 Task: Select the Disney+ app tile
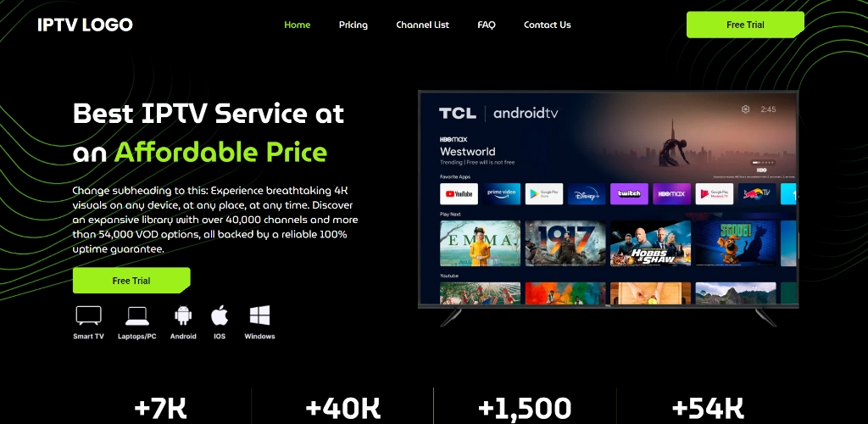[x=587, y=193]
